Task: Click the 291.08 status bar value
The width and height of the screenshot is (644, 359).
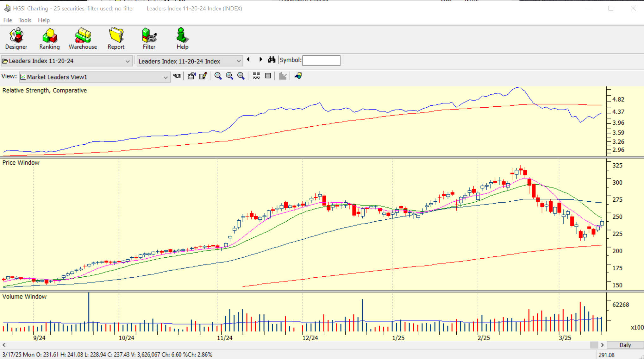Action: click(x=607, y=355)
